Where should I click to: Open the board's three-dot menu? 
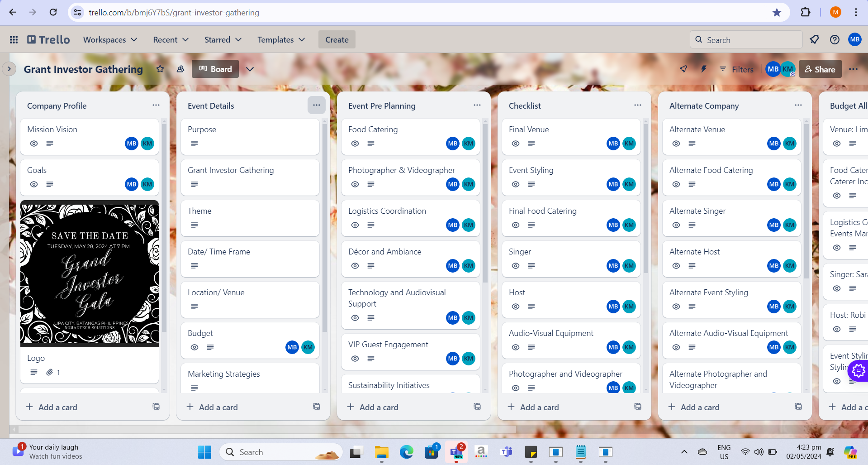coord(853,69)
